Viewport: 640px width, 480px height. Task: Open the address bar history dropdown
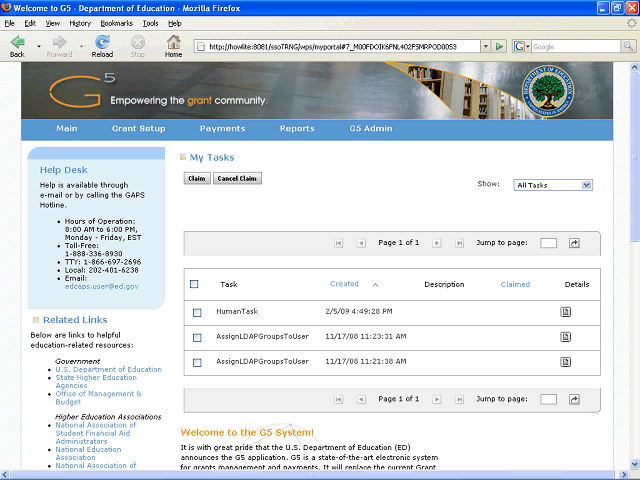coord(485,47)
